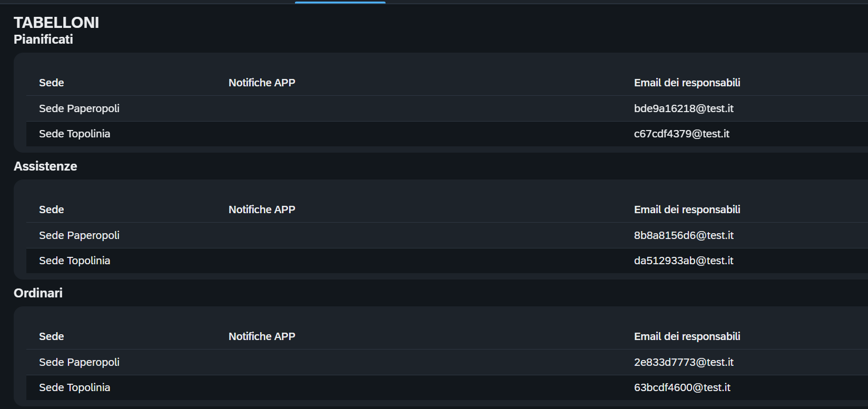Click the TABELLONI page heading

(56, 23)
